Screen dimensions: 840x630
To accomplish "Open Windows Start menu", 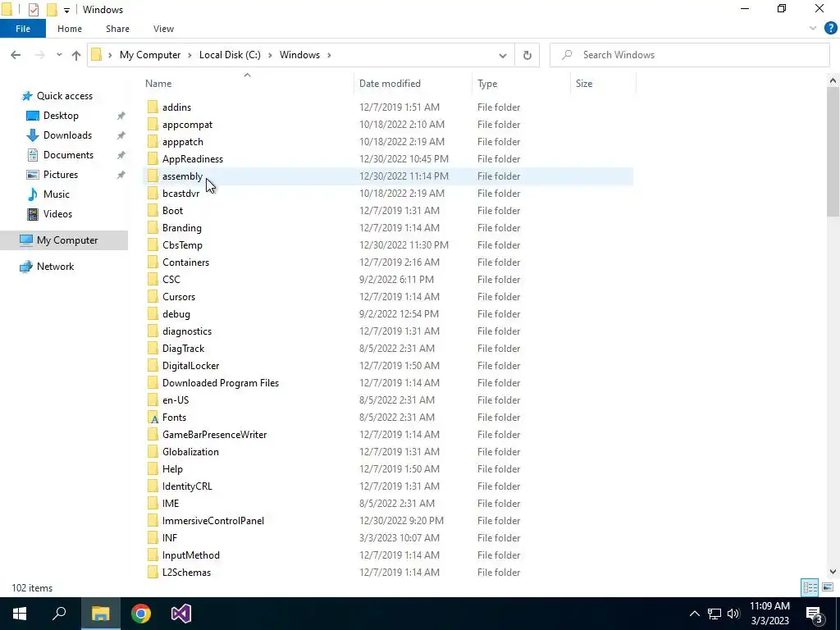I will click(20, 614).
